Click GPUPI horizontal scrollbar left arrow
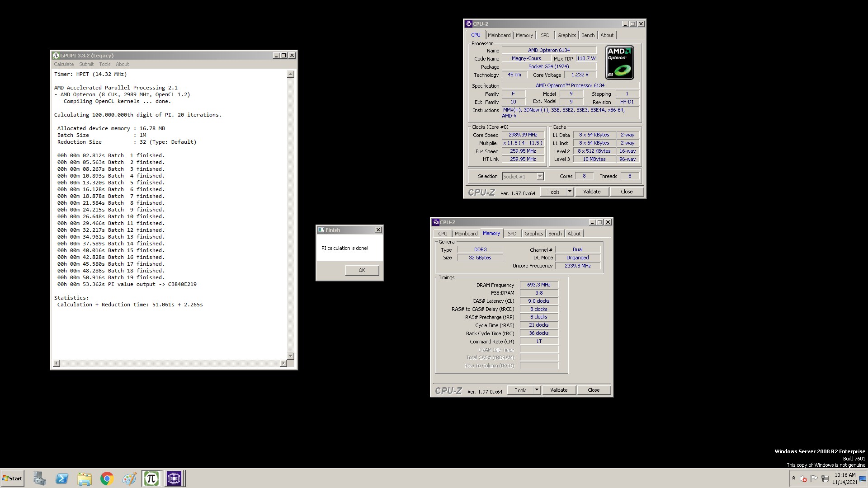This screenshot has height=488, width=868. pos(56,363)
